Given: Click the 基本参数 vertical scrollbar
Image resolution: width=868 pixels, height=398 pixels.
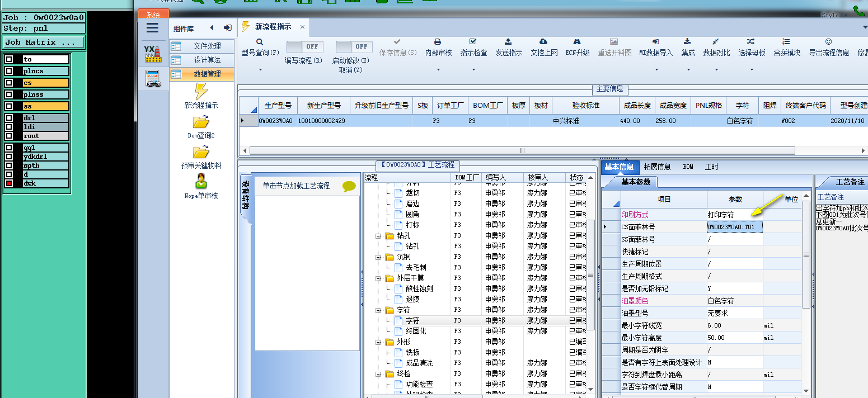Looking at the screenshot, I should coord(806,254).
